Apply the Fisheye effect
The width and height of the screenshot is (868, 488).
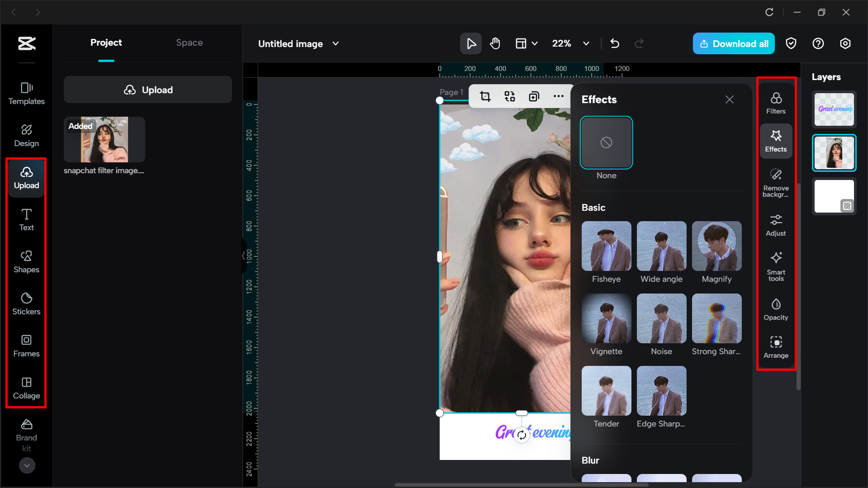point(606,246)
